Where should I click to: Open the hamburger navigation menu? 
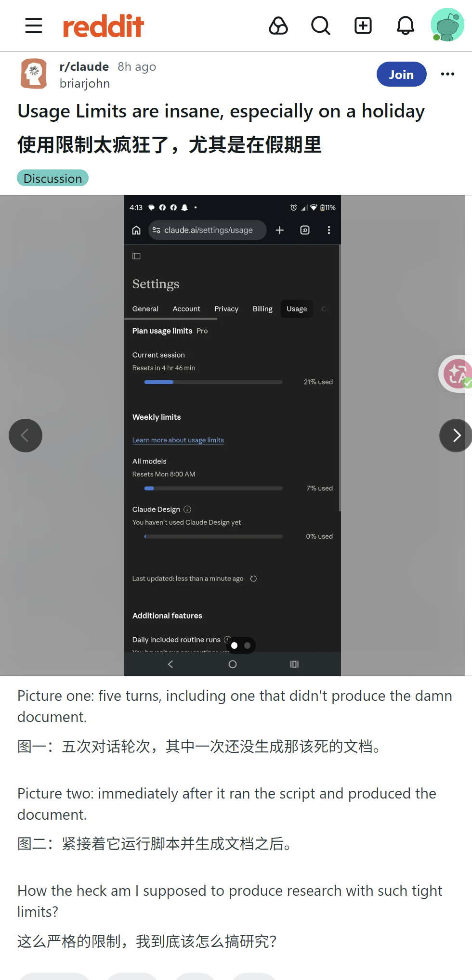click(x=34, y=26)
